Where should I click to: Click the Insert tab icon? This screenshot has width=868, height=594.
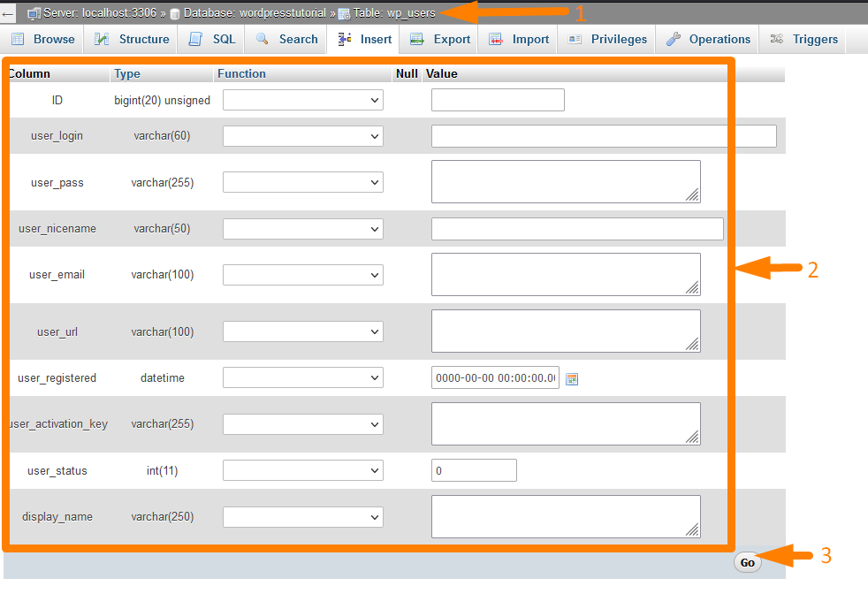345,39
